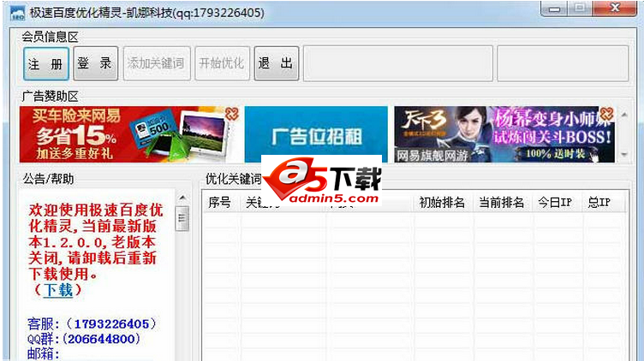Close the window

tap(614, 8)
